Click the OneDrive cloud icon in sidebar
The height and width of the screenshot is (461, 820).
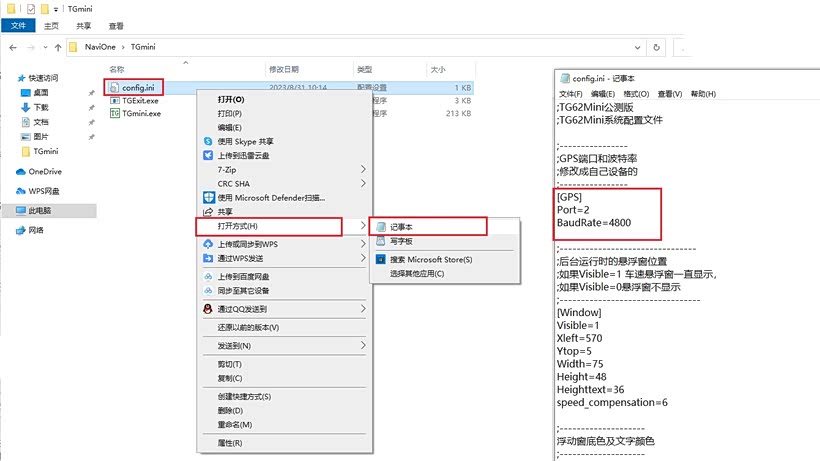(21, 172)
